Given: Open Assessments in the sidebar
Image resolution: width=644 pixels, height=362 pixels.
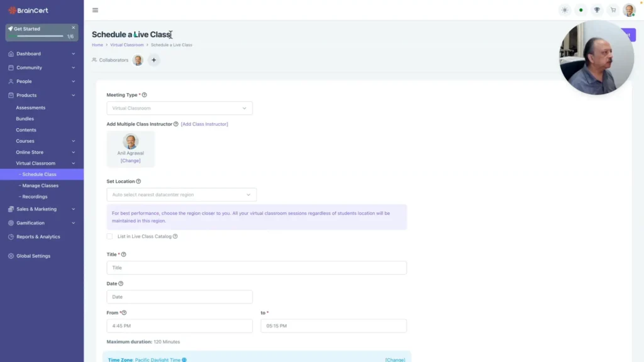Looking at the screenshot, I should click(x=31, y=107).
